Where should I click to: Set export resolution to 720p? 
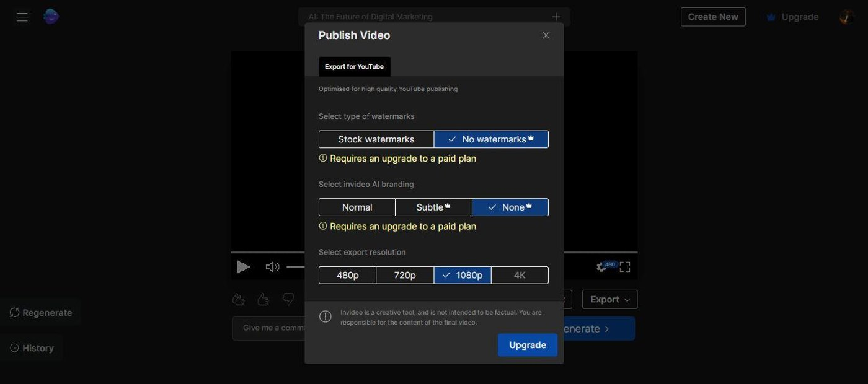(x=405, y=275)
